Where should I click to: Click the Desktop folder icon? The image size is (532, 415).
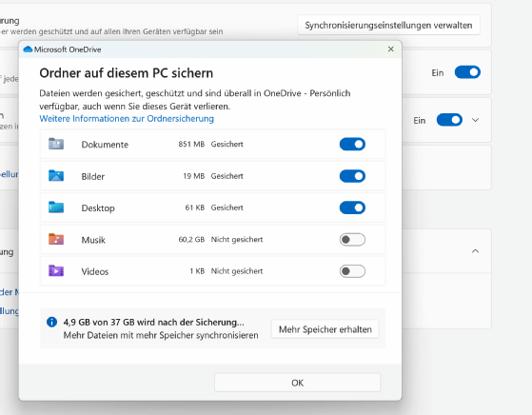(56, 207)
